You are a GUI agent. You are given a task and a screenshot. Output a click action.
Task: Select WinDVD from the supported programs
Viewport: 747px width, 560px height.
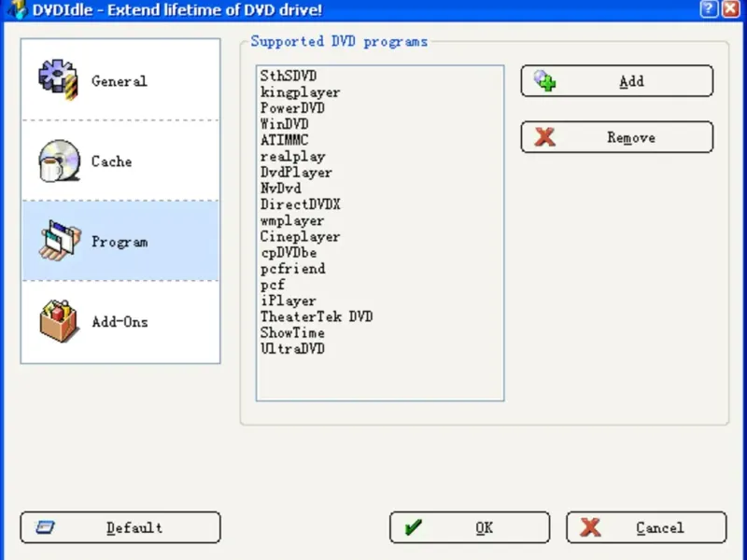tap(285, 124)
